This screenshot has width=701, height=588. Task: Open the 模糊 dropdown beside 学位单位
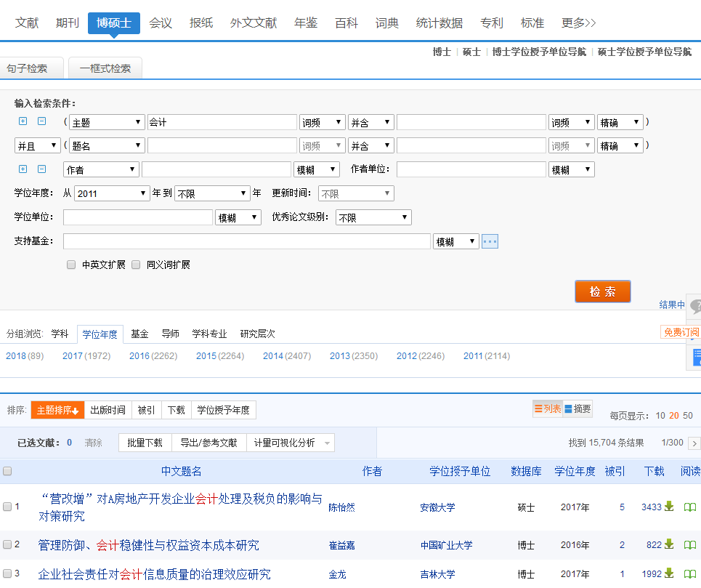point(238,217)
